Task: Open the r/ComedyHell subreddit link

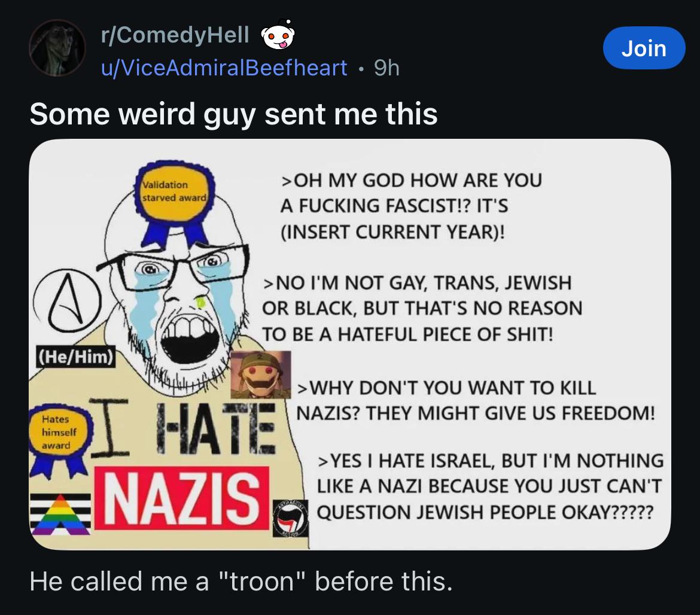Action: [175, 36]
